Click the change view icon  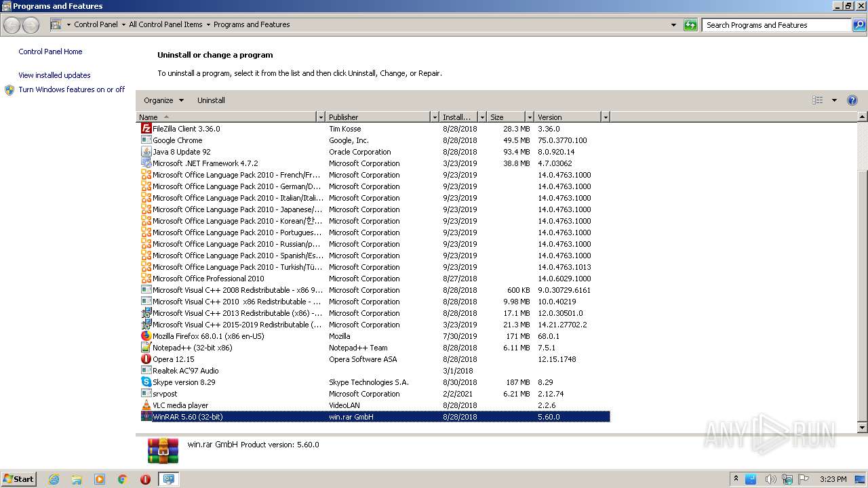[818, 100]
